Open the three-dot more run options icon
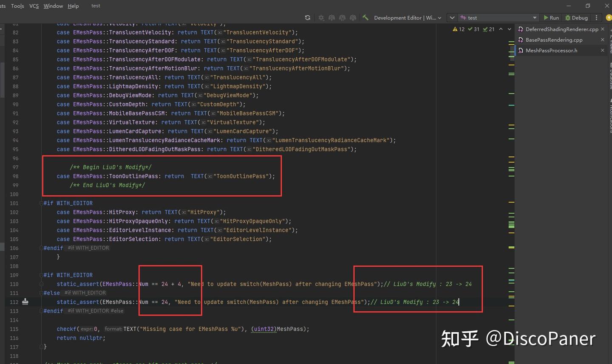The height and width of the screenshot is (364, 612). [x=597, y=18]
